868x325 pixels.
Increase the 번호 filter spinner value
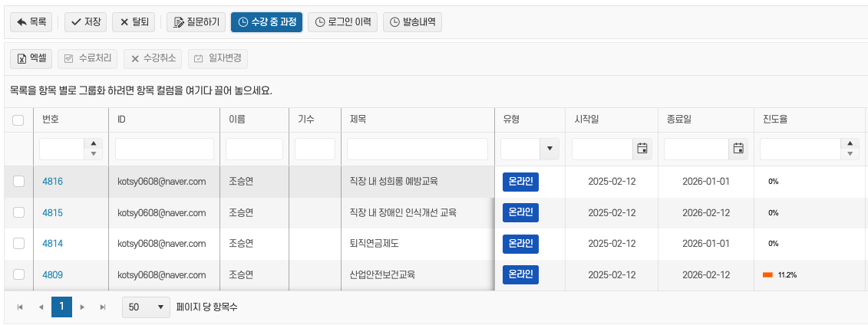[x=94, y=143]
